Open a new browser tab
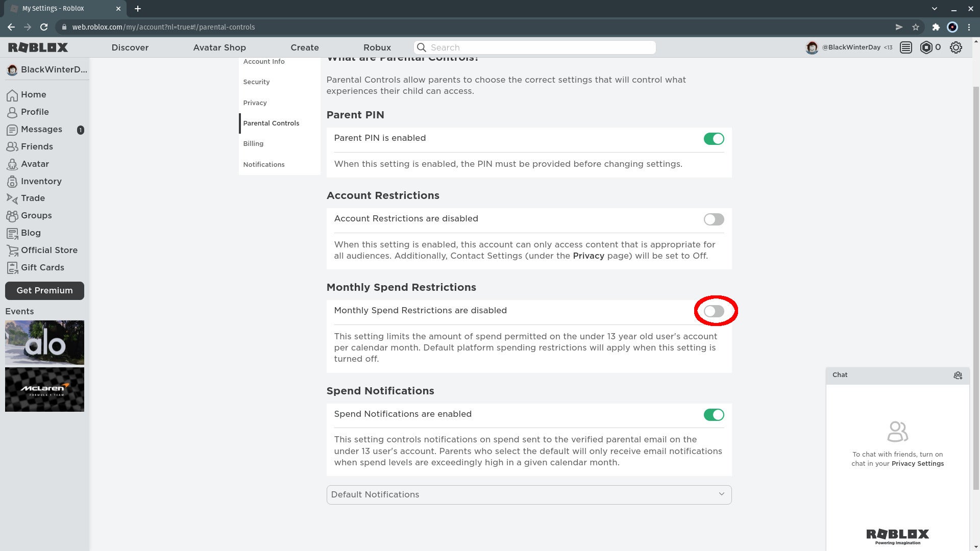This screenshot has height=551, width=980. pos(138,9)
